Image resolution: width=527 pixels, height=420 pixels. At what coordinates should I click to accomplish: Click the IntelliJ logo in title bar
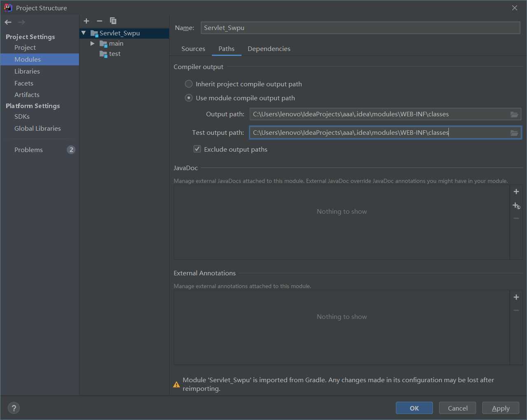8,8
